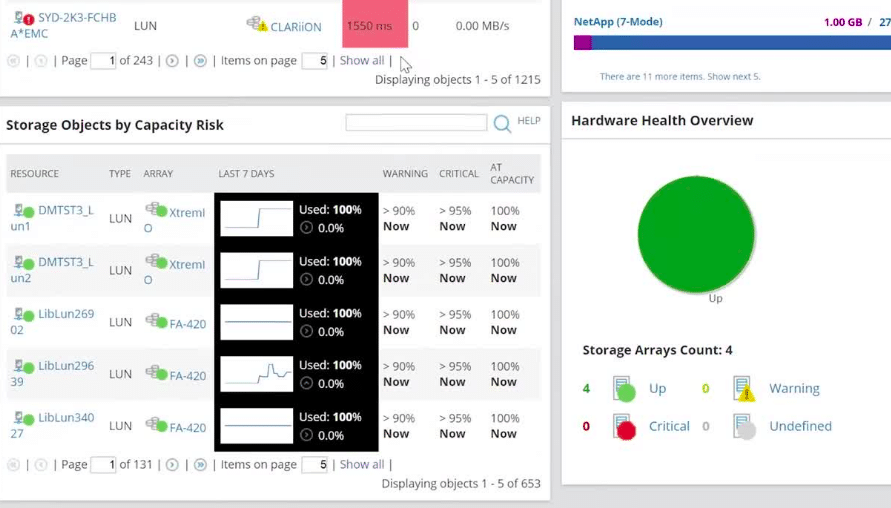Click the LAST 7 DAYS column header
Viewport: 891px width, 508px height.
coord(246,173)
